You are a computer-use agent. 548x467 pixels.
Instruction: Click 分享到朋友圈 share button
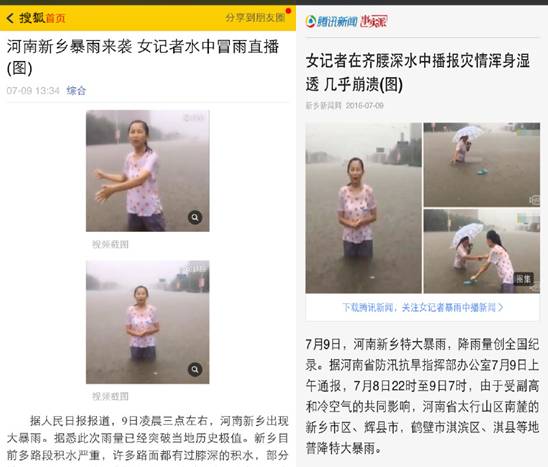[x=255, y=17]
